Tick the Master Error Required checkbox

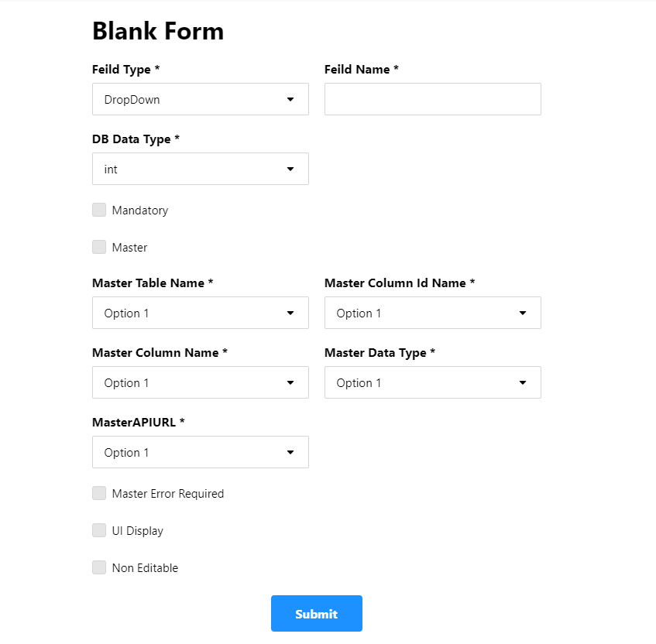(x=99, y=493)
